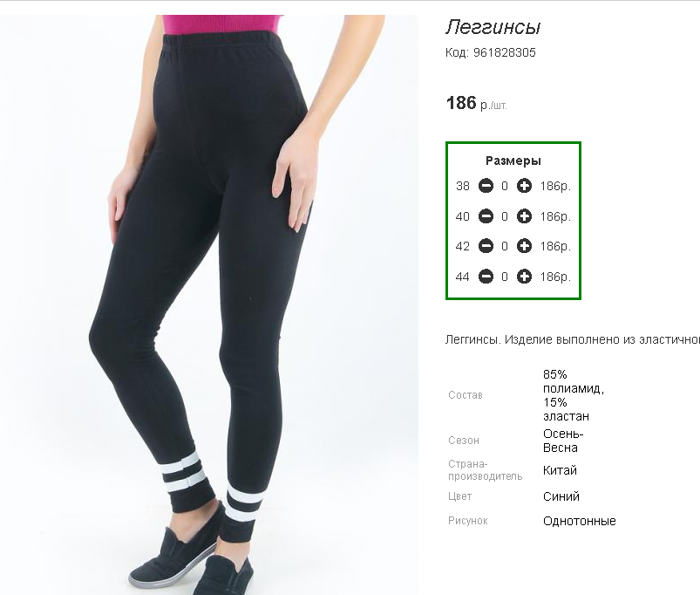Image resolution: width=700 pixels, height=595 pixels.
Task: Click the Размеры heading
Action: [x=513, y=161]
